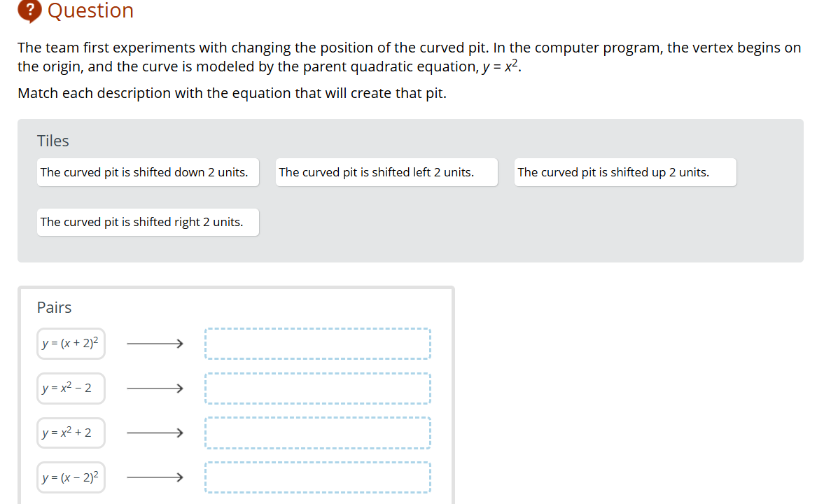Select the y = x² + 2 equation box
824x504 pixels.
(71, 433)
